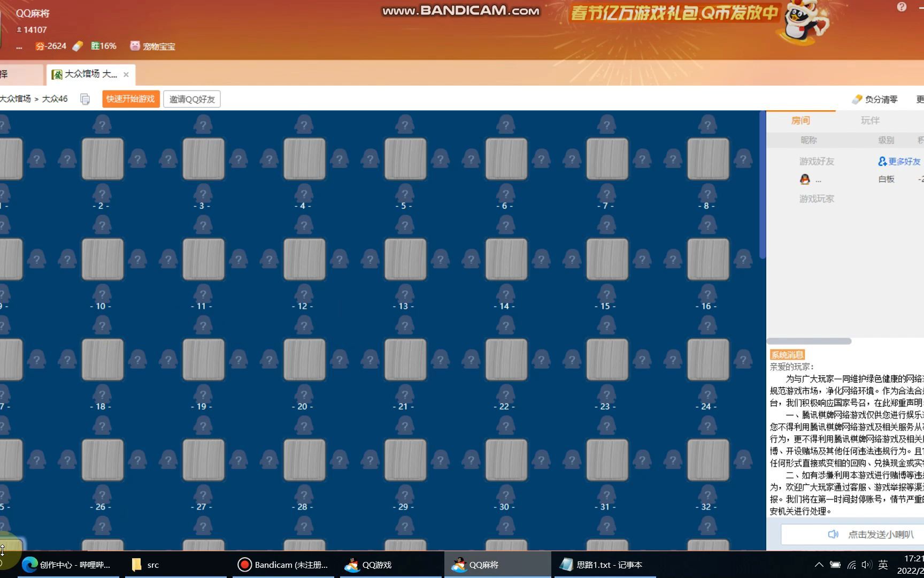Open the src folder in taskbar
Viewport: 924px width, 578px height.
click(x=176, y=565)
